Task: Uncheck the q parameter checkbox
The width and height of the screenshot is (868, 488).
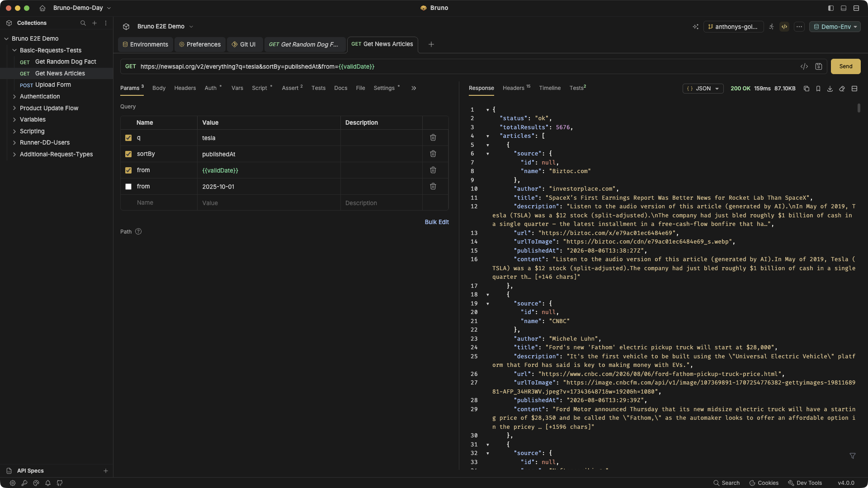Action: point(128,138)
